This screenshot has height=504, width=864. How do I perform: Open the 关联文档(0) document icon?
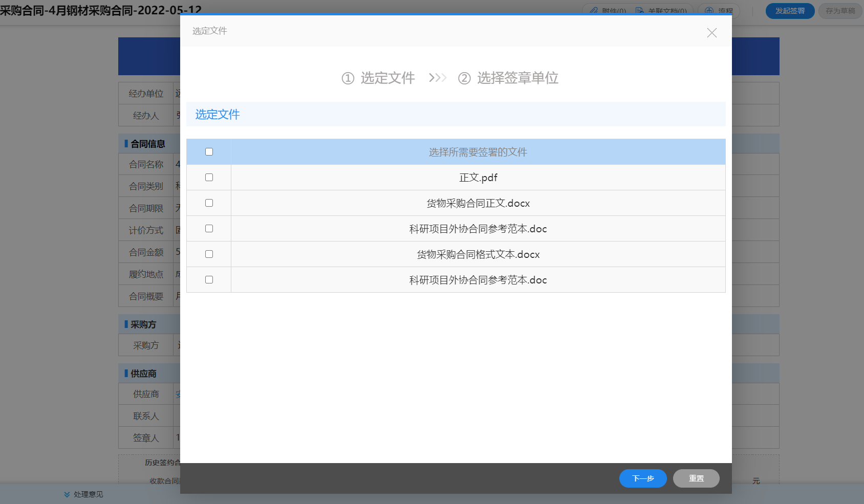pyautogui.click(x=639, y=11)
